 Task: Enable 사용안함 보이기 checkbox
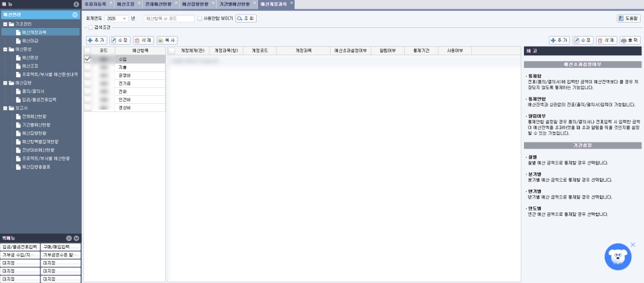pos(199,19)
